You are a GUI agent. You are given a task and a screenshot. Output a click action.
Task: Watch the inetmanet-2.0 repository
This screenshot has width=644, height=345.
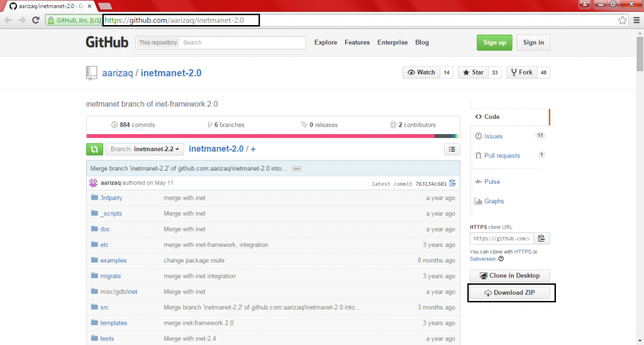[421, 72]
